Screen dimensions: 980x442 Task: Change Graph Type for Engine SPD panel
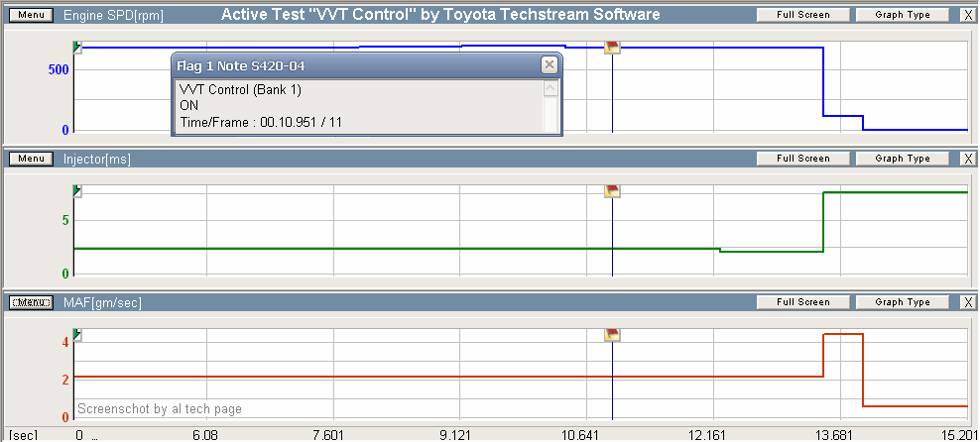click(902, 15)
